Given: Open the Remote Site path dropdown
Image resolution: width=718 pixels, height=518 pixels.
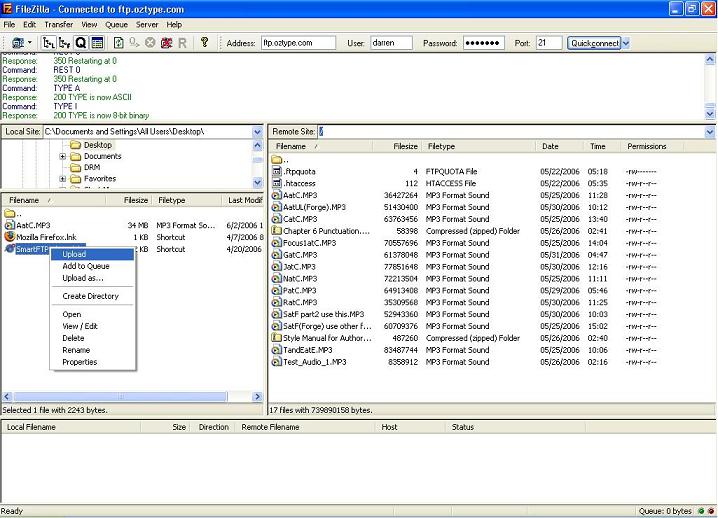Looking at the screenshot, I should [710, 132].
